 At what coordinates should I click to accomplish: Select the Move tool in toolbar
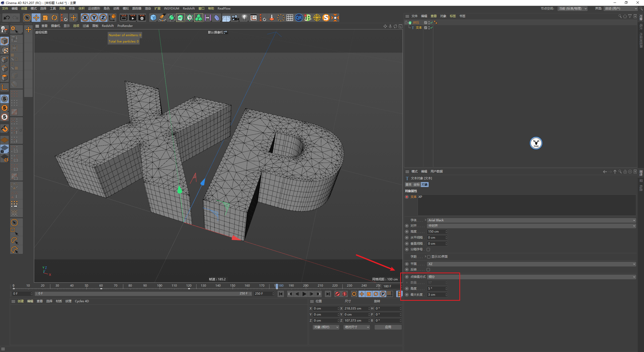(x=36, y=18)
